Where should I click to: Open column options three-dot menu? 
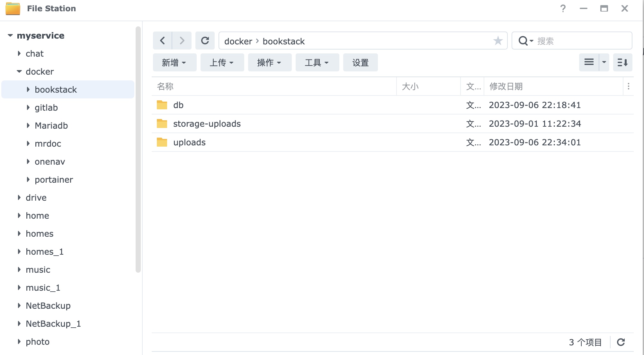[x=628, y=86]
